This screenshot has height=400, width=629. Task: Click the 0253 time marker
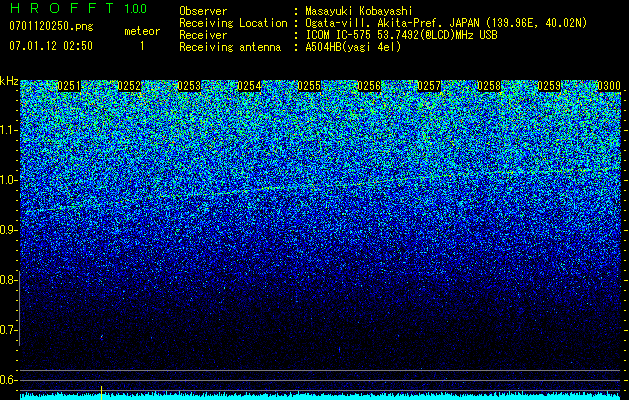pyautogui.click(x=189, y=86)
